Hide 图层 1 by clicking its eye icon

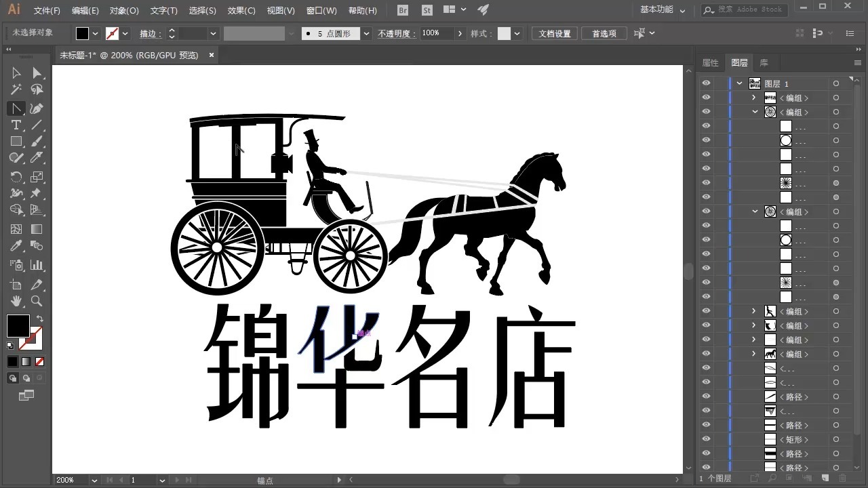(706, 83)
